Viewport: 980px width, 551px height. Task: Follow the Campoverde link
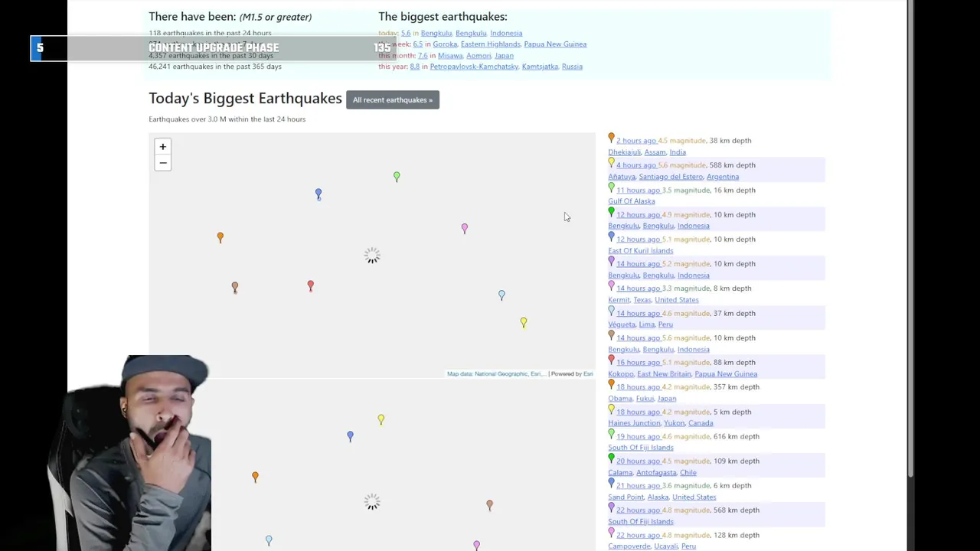[x=629, y=546]
